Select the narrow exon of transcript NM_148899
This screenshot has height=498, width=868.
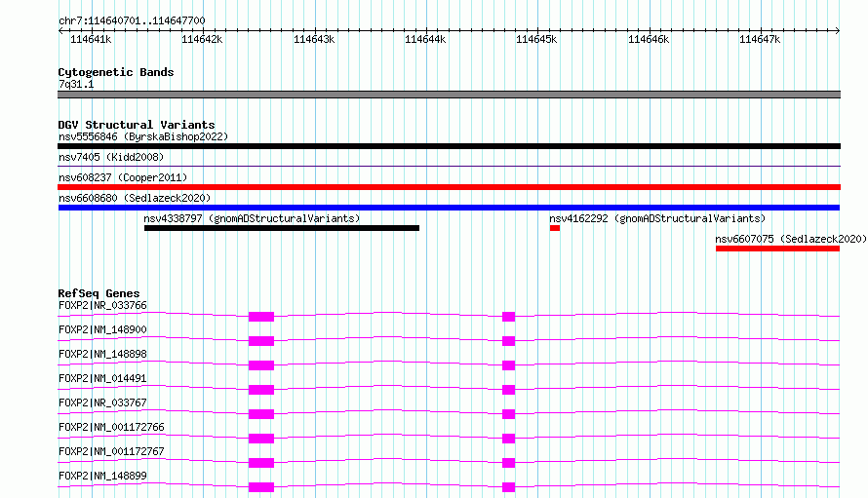point(509,487)
